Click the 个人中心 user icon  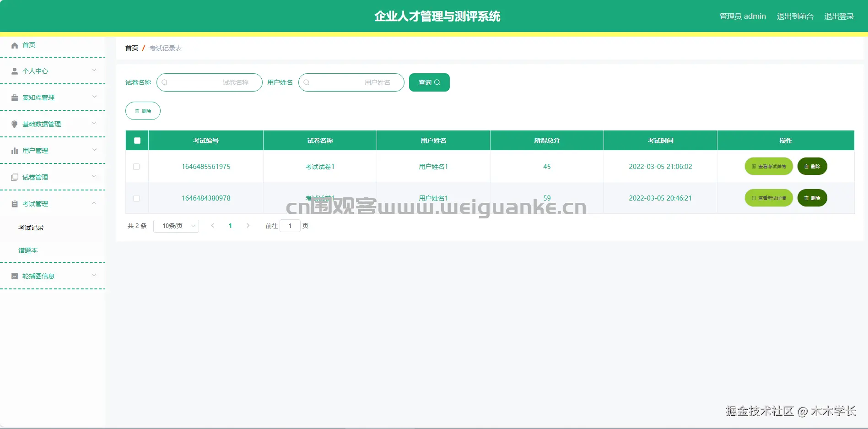coord(14,71)
